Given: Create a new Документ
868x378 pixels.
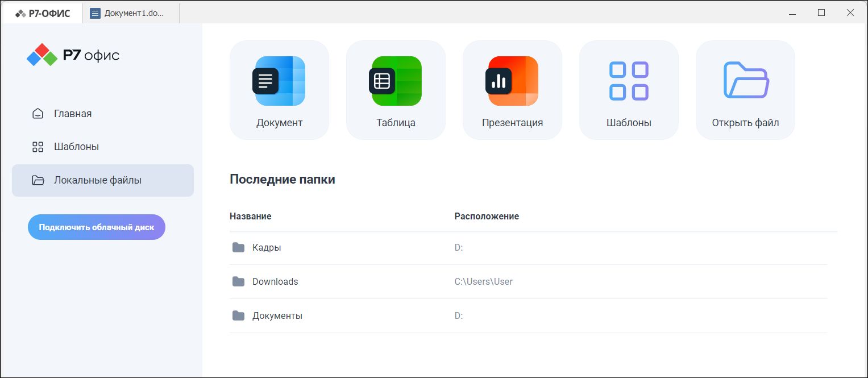Looking at the screenshot, I should click(279, 90).
